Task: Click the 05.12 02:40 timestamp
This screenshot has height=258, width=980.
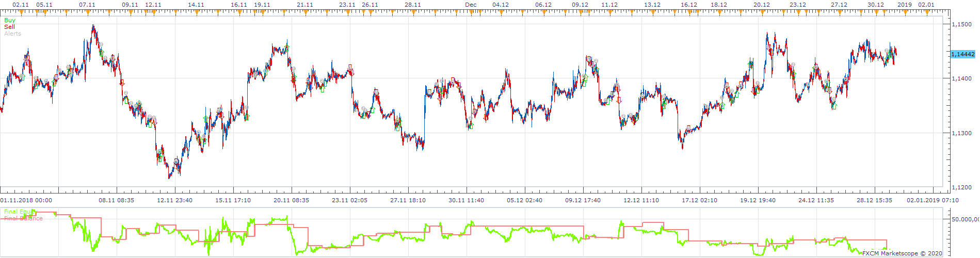Action: [x=525, y=200]
